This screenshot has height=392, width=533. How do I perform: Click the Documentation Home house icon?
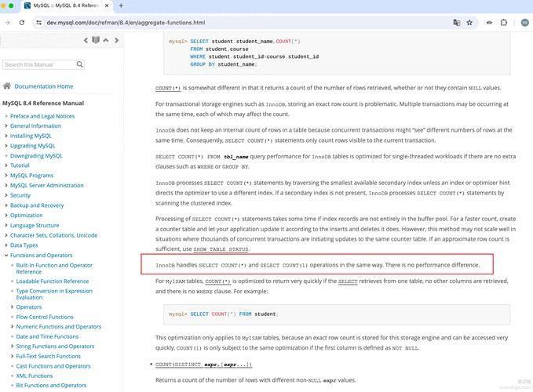tap(7, 86)
